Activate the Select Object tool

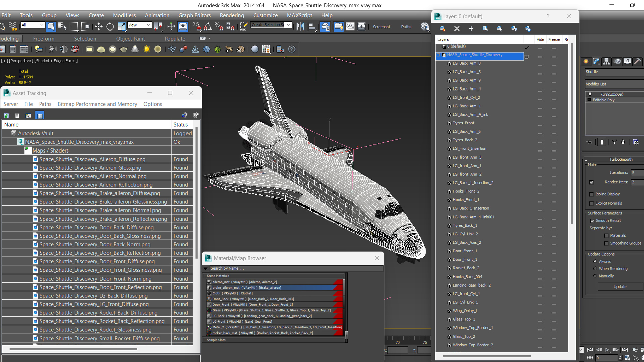point(51,26)
